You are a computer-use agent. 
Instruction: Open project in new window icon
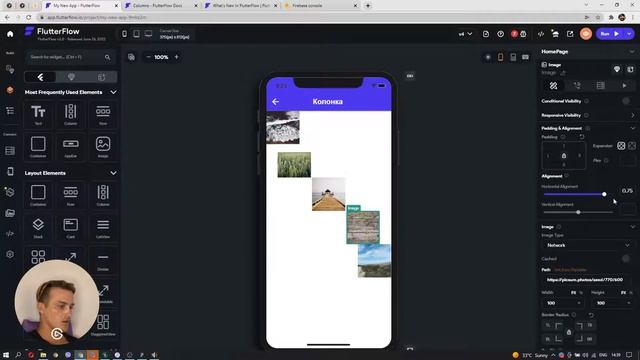(570, 34)
